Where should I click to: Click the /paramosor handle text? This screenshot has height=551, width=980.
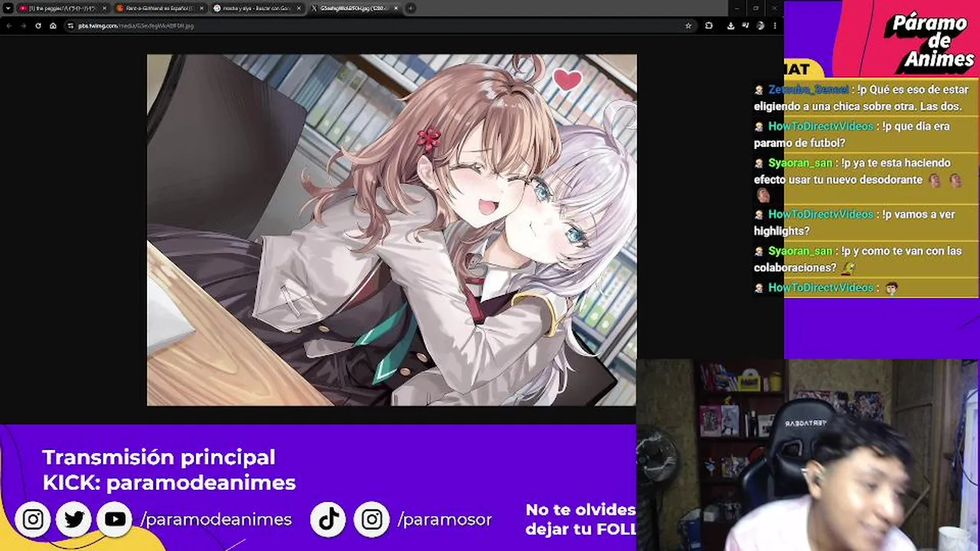click(x=445, y=520)
